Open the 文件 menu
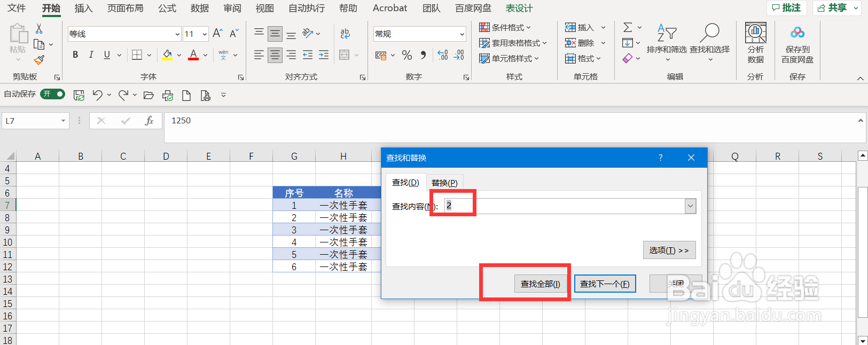Image resolution: width=868 pixels, height=345 pixels. [17, 8]
